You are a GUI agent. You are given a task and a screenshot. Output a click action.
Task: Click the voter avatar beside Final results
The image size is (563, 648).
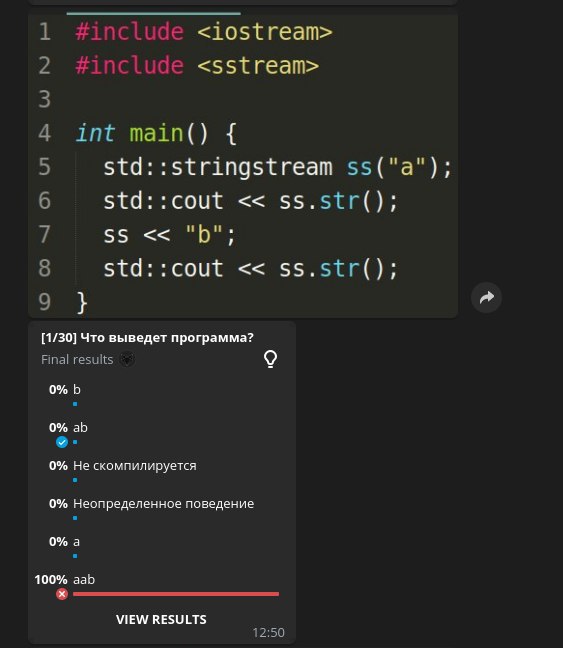[127, 359]
